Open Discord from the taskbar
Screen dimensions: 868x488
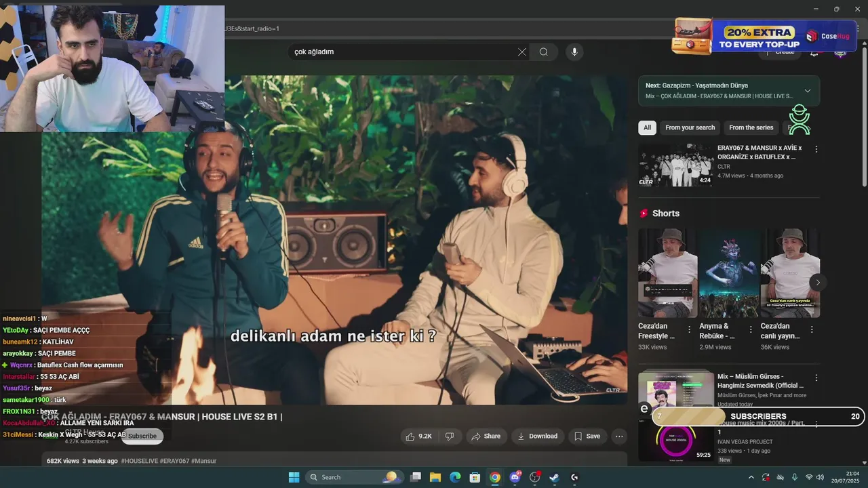coord(515,477)
